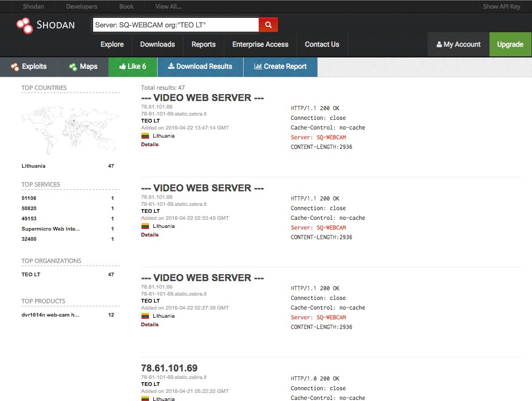Click Download Results button
This screenshot has width=532, height=401.
click(200, 67)
